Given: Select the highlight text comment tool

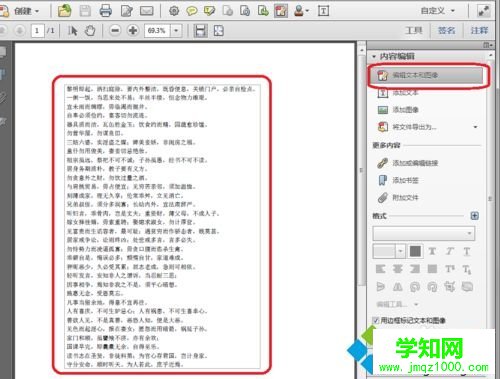Looking at the screenshot, I should click(209, 11).
